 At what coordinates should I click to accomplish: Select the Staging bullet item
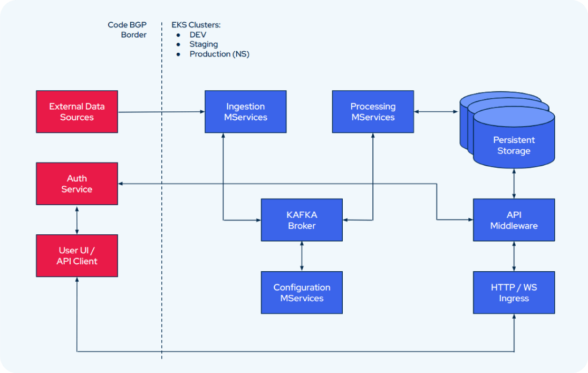pos(204,44)
